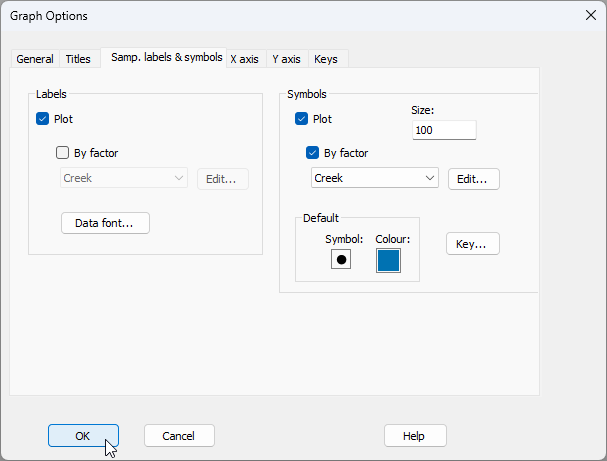This screenshot has height=461, width=607.
Task: Open the Key settings button
Action: coord(472,244)
